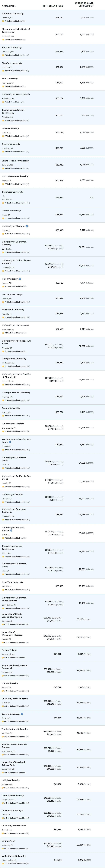Image resolution: width=105 pixels, height=868 pixels.
Task: Open the Georgia Institute of Technology link
Action: tap(12, 548)
